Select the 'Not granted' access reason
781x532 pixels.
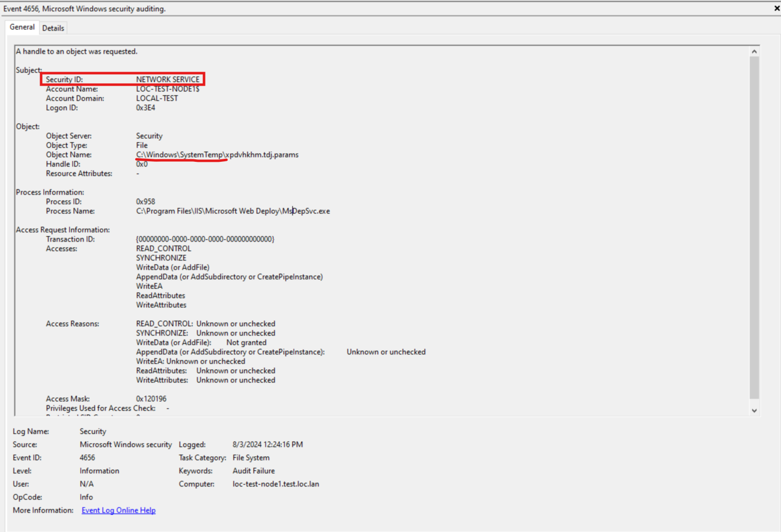(246, 343)
